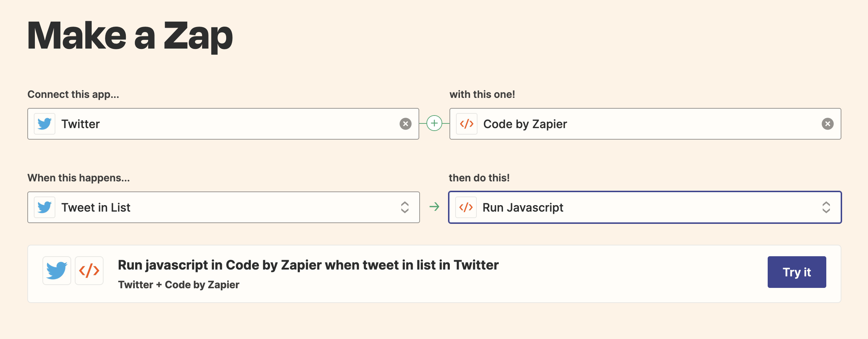Click the Twitter icon beside the Tweet in List field
The width and height of the screenshot is (868, 339).
(x=44, y=207)
